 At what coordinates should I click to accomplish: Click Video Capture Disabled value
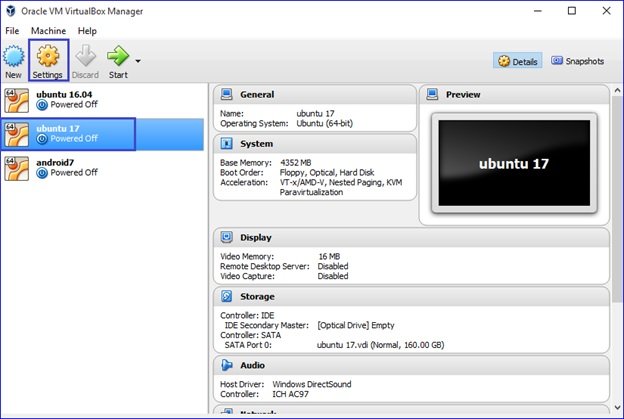click(x=333, y=276)
